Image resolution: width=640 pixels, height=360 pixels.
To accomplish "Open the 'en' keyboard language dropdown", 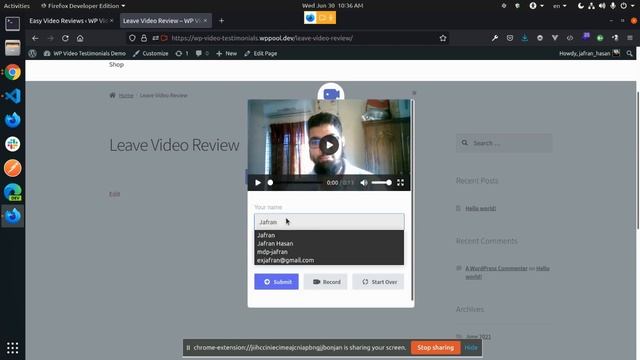I will (x=560, y=6).
